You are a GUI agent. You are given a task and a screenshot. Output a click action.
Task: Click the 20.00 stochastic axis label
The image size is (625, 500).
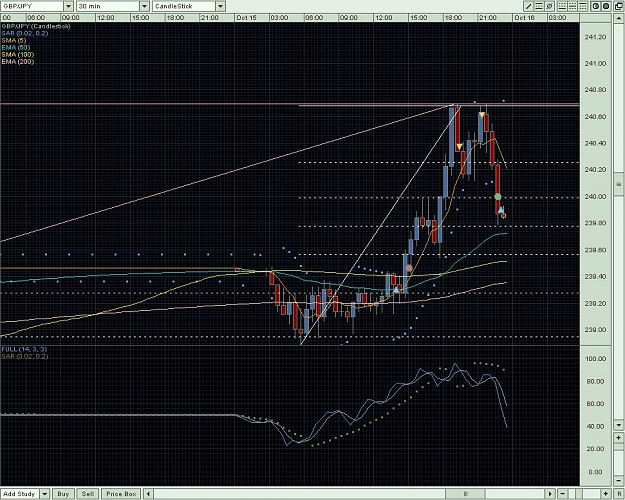point(595,449)
